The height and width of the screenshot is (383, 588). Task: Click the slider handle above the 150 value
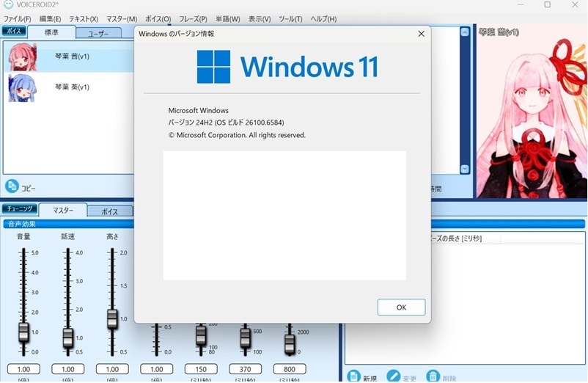point(201,335)
